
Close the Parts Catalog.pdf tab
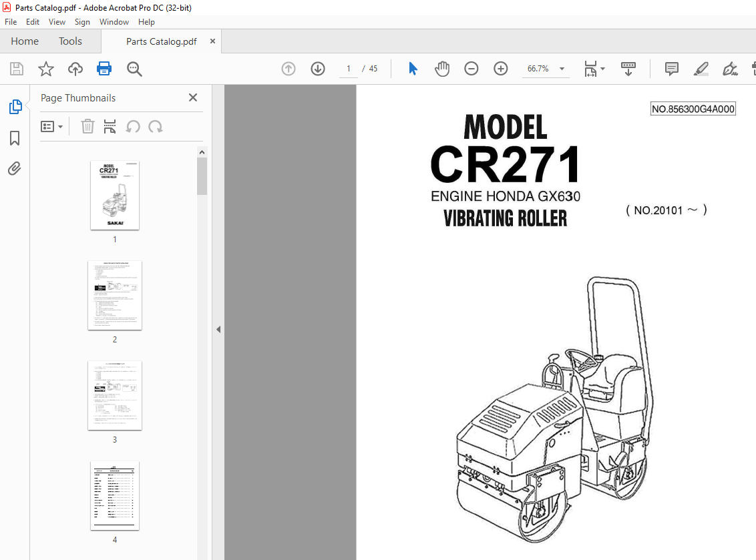click(212, 41)
